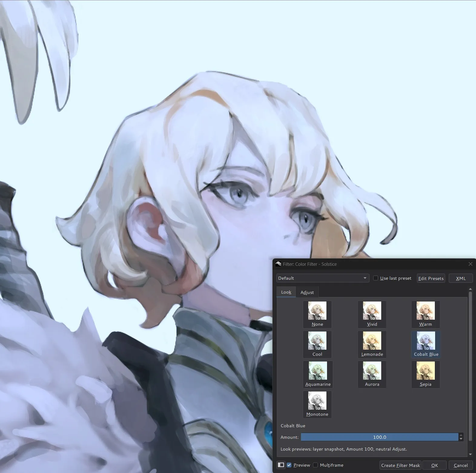476x473 pixels.
Task: Click Create Filter Mask button
Action: click(x=400, y=465)
